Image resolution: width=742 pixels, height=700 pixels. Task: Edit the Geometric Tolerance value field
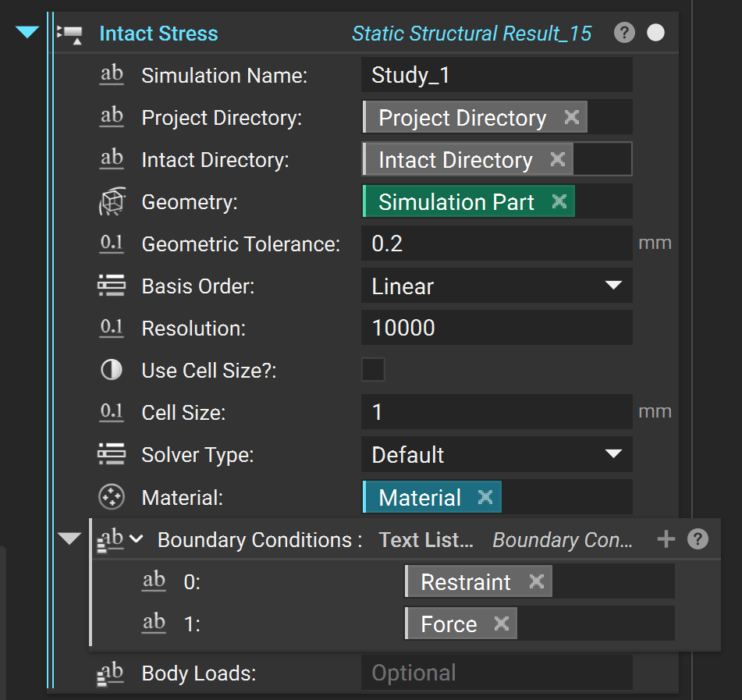point(496,243)
